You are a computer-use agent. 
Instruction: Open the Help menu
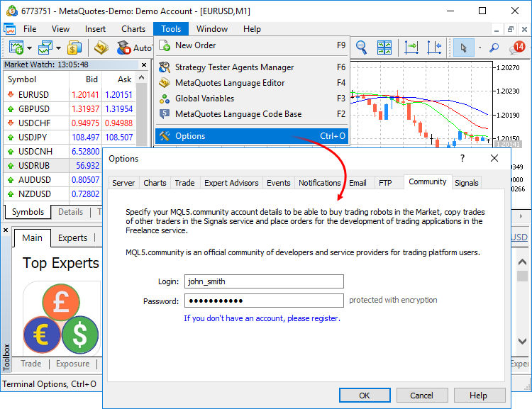pyautogui.click(x=252, y=29)
